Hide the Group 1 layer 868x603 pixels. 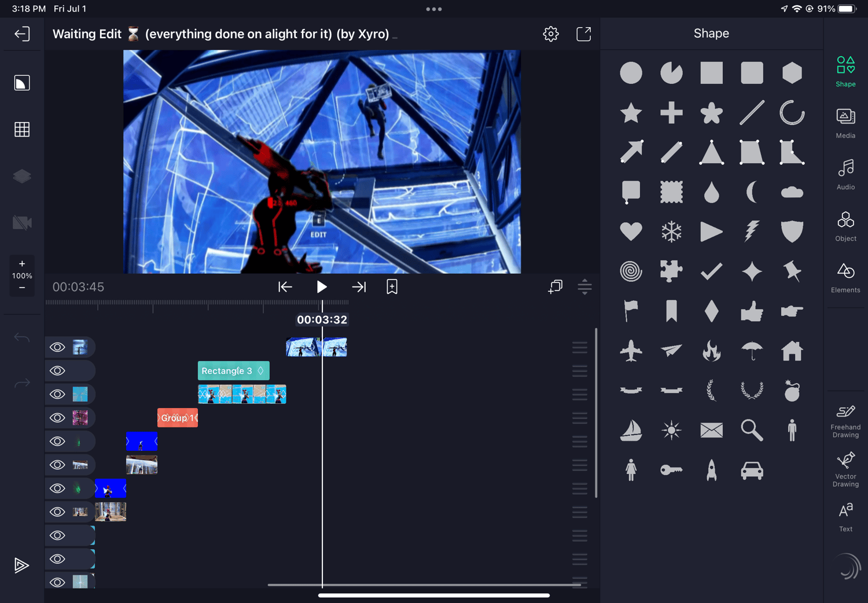(x=57, y=418)
